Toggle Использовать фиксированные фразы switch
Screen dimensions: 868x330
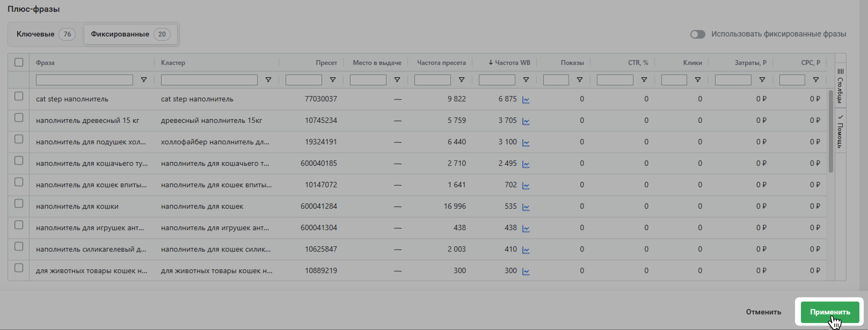(698, 34)
